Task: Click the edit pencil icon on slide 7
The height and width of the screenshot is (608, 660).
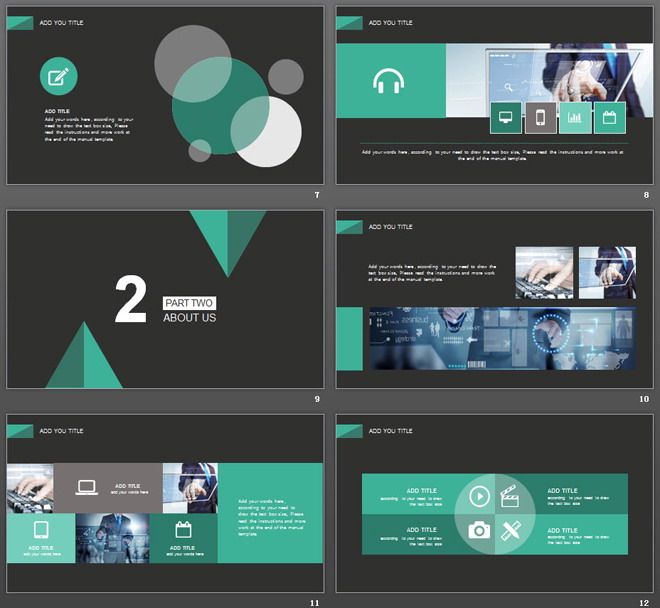Action: (58, 76)
